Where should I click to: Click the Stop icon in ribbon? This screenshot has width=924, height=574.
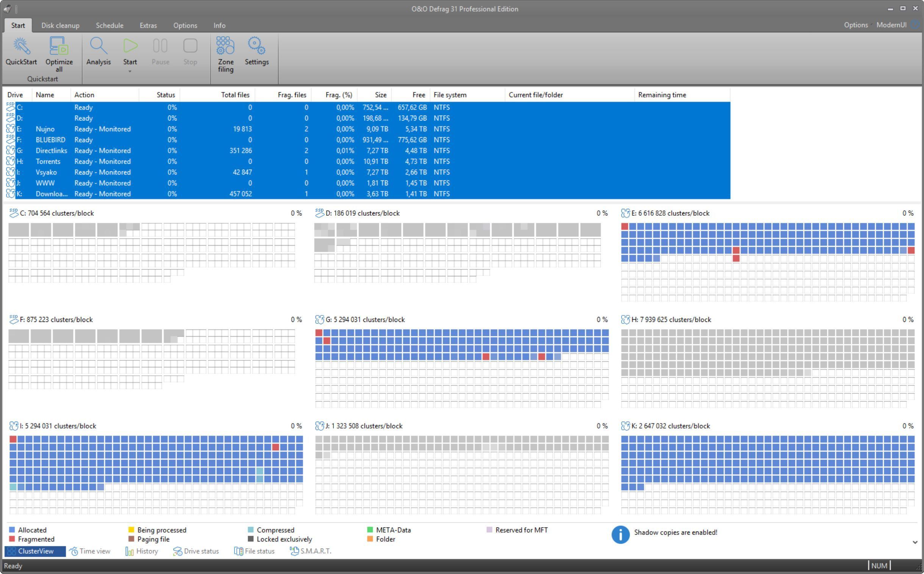tap(190, 46)
